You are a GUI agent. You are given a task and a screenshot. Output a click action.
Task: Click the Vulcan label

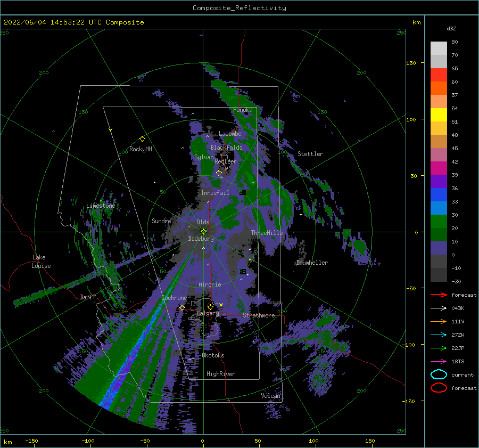coord(270,396)
